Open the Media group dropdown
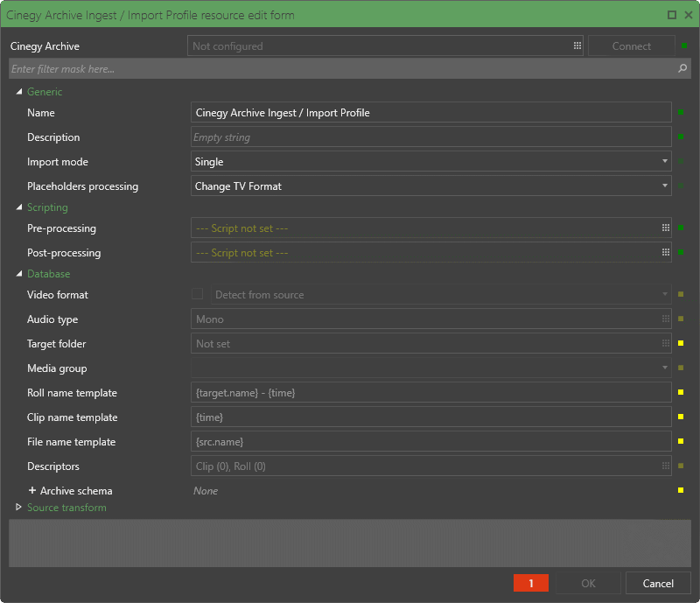Viewport: 700px width, 603px height. pos(430,368)
